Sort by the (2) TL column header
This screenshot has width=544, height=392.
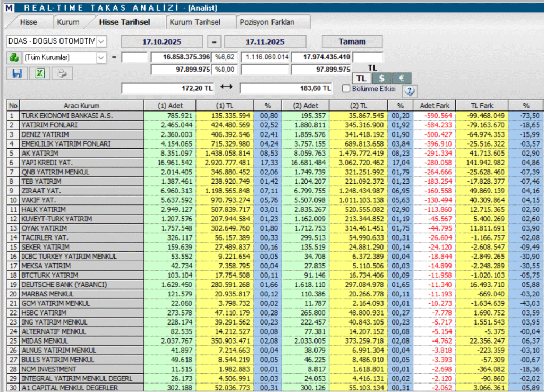click(x=359, y=106)
